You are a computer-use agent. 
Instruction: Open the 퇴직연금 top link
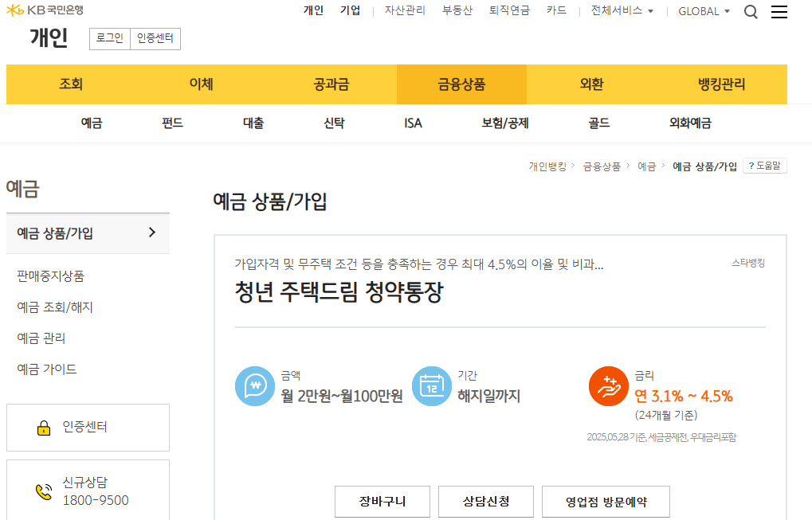(509, 10)
